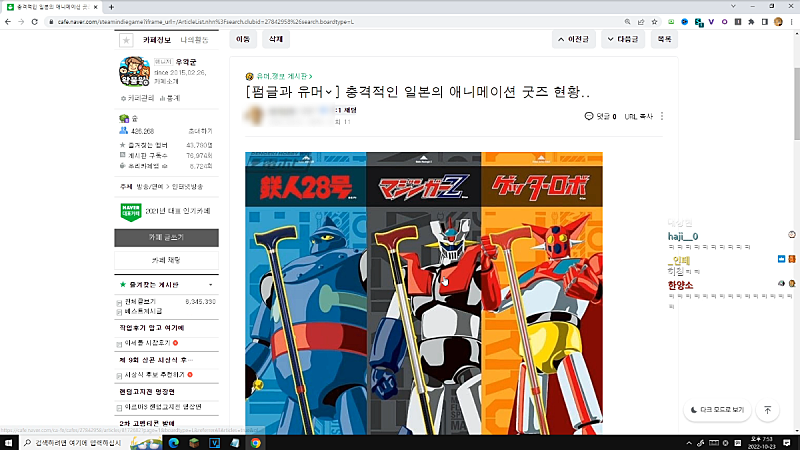800x450 pixels.
Task: Click the 2021 대표 인기카페 badge
Action: 165,211
